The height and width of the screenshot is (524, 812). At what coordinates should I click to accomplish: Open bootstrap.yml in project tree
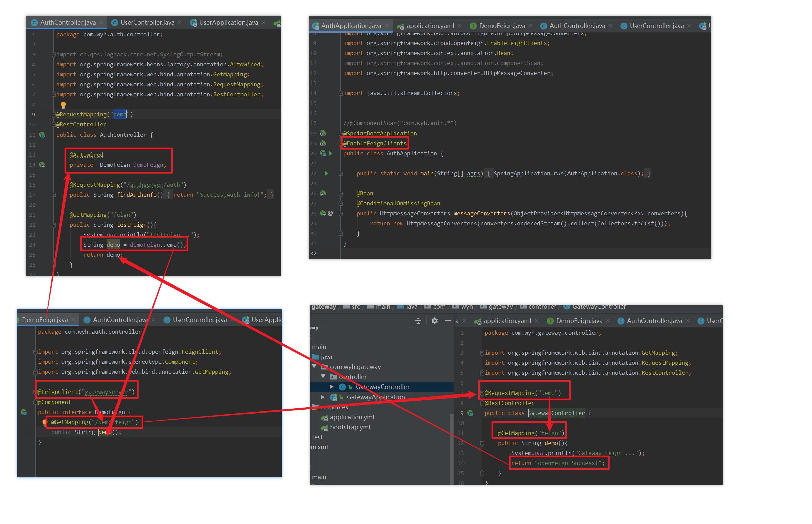[x=350, y=427]
